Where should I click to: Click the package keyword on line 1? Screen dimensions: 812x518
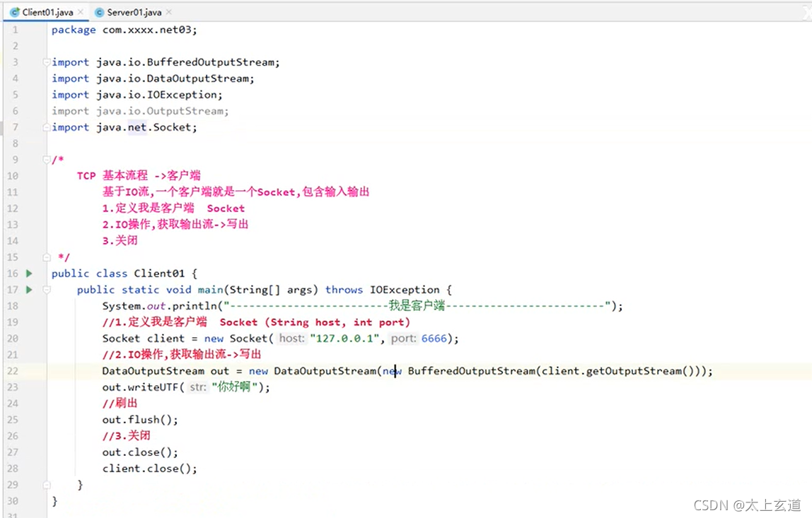pos(74,30)
